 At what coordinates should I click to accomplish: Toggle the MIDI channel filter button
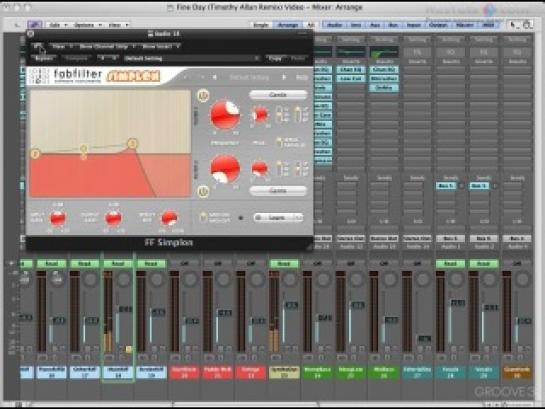[x=488, y=25]
